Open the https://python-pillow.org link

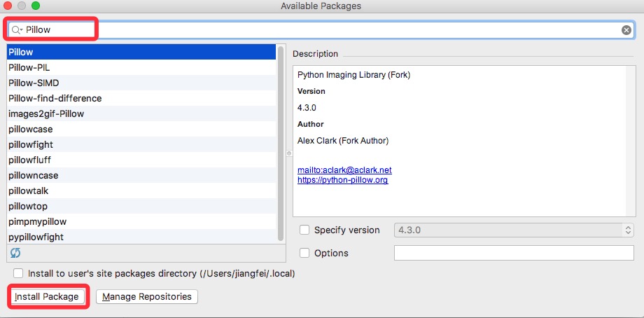[342, 180]
